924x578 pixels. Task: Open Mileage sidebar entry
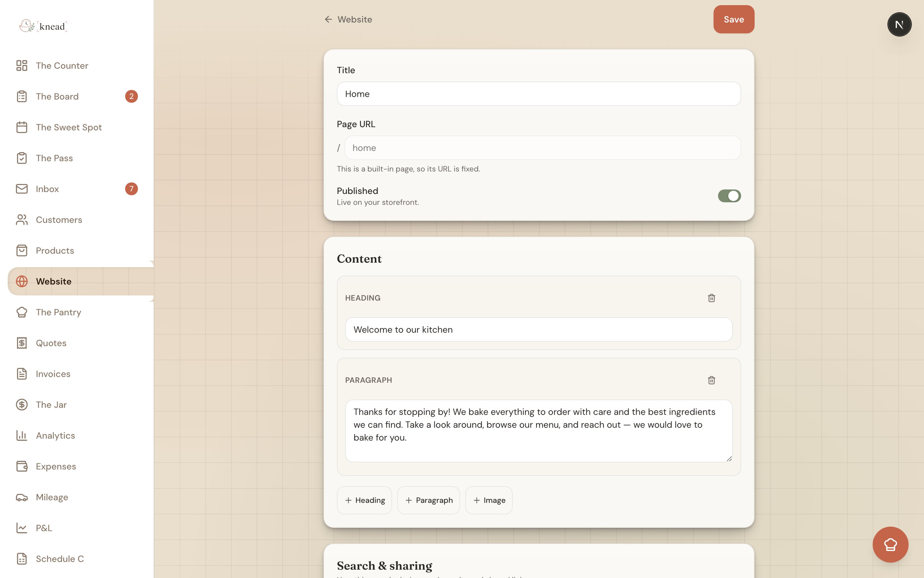pyautogui.click(x=76, y=497)
